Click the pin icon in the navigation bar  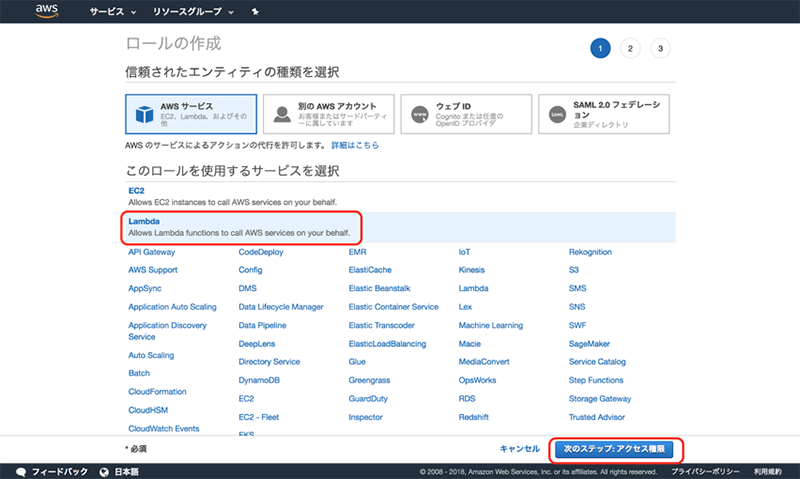click(254, 12)
